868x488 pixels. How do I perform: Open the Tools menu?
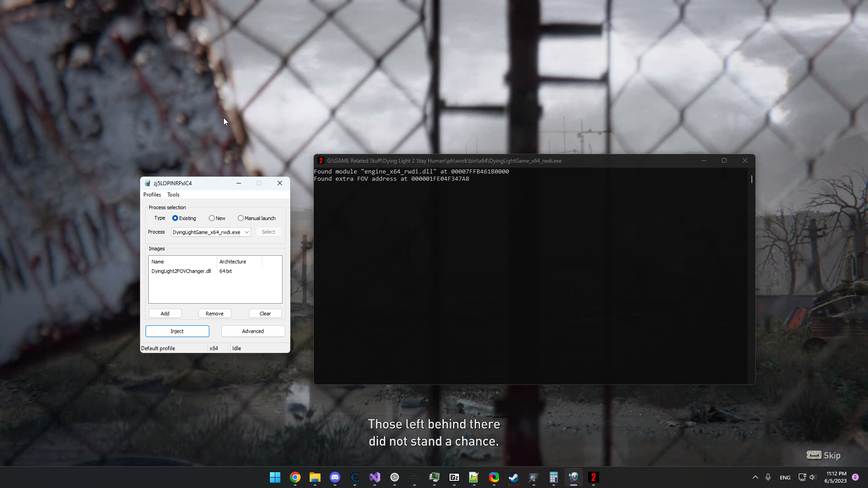tap(173, 195)
